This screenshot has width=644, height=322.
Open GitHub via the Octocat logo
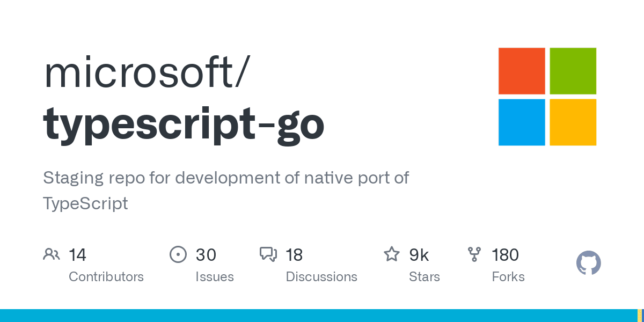(x=588, y=263)
